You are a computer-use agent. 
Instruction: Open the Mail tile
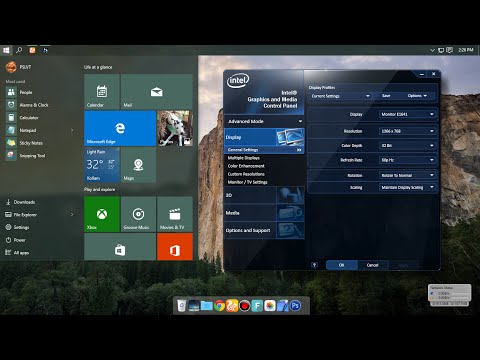coord(156,92)
